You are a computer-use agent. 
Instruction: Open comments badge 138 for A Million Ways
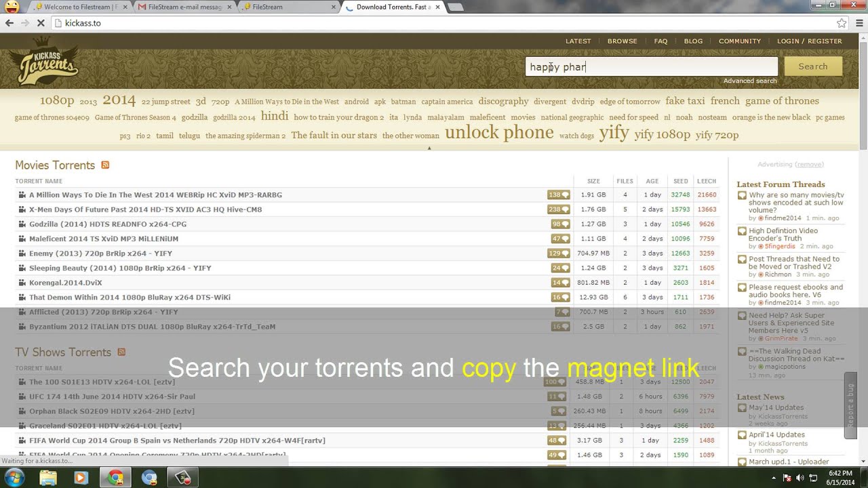(x=559, y=195)
